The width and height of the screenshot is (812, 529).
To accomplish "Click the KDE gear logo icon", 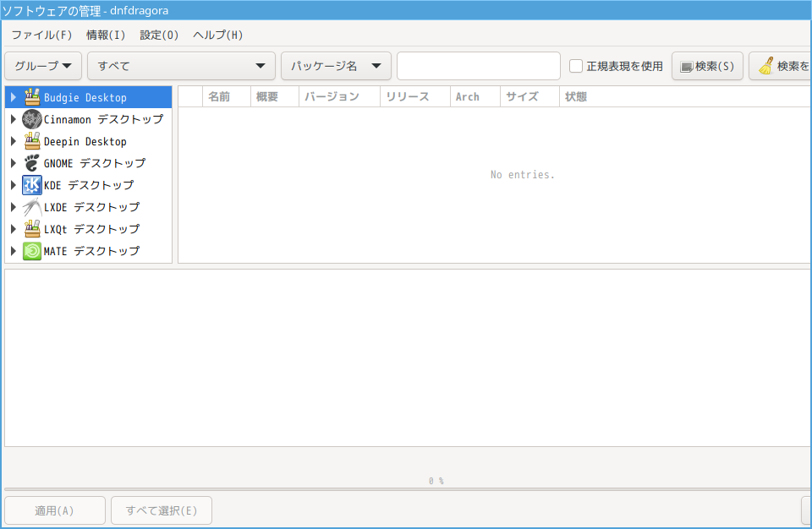I will coord(32,185).
